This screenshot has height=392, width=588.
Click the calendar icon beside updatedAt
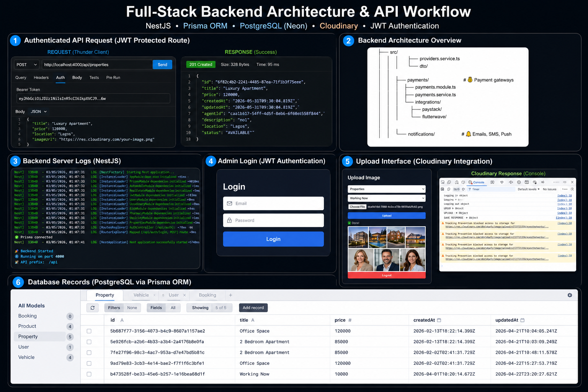click(523, 320)
